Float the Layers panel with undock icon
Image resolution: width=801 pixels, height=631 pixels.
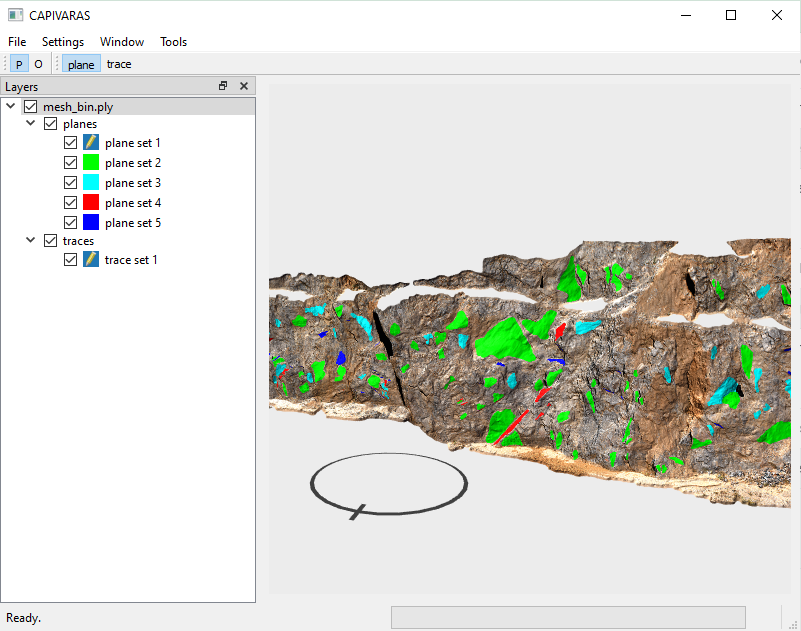point(223,86)
